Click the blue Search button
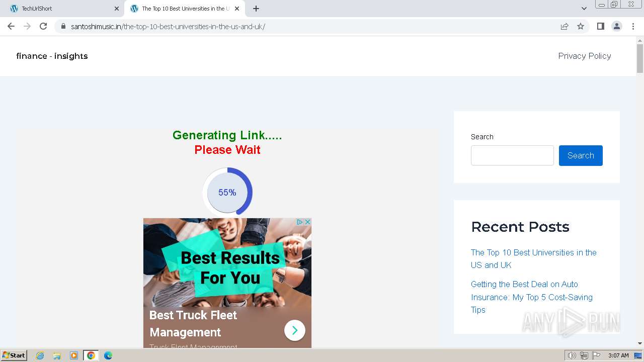The height and width of the screenshot is (362, 644). (581, 155)
